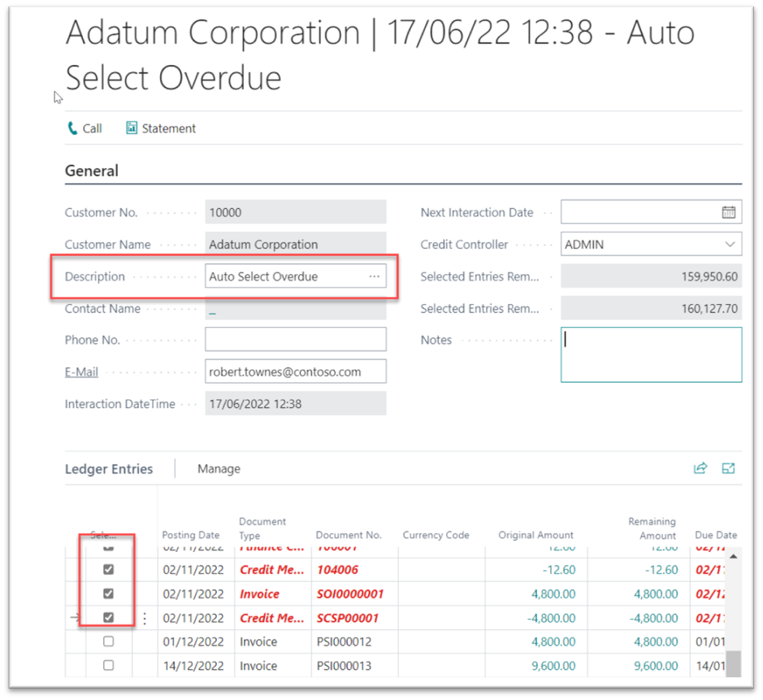
Task: Click the Remaining Amount column header
Action: tap(652, 528)
